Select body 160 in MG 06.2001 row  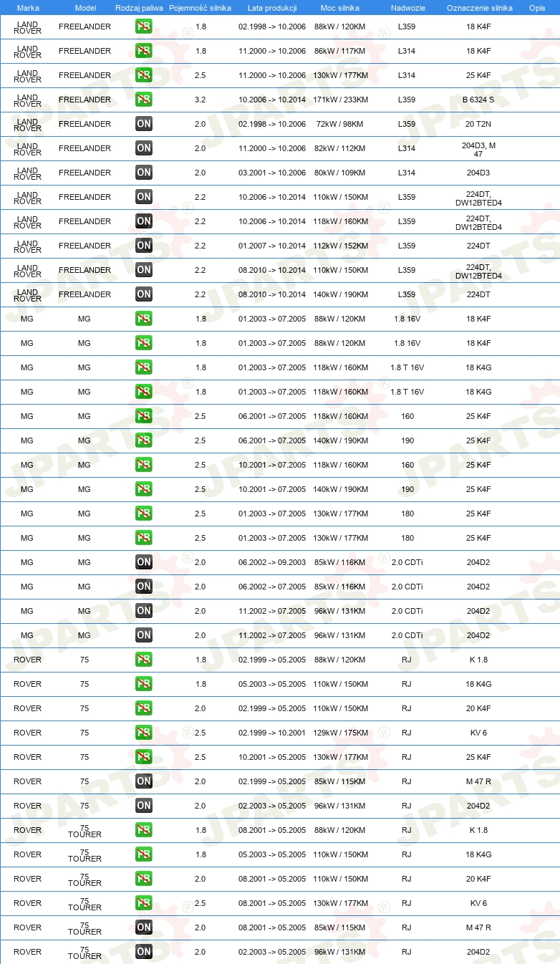click(x=407, y=416)
